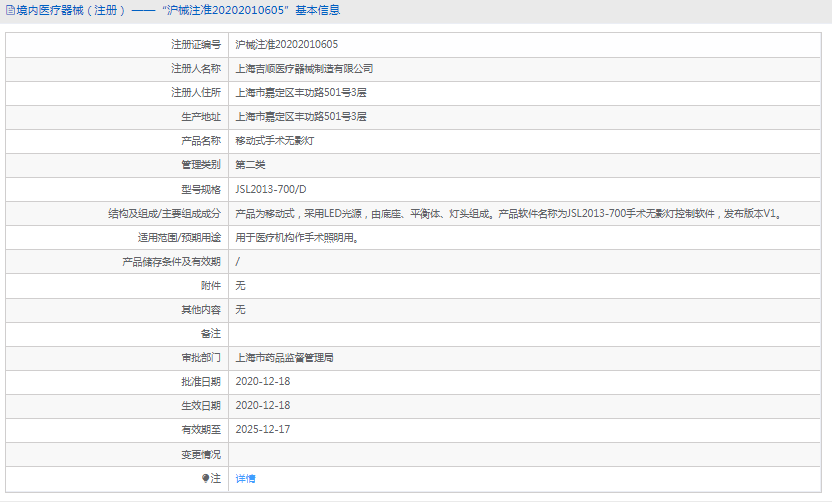Click the bullet icon beside 注 label

(206, 478)
